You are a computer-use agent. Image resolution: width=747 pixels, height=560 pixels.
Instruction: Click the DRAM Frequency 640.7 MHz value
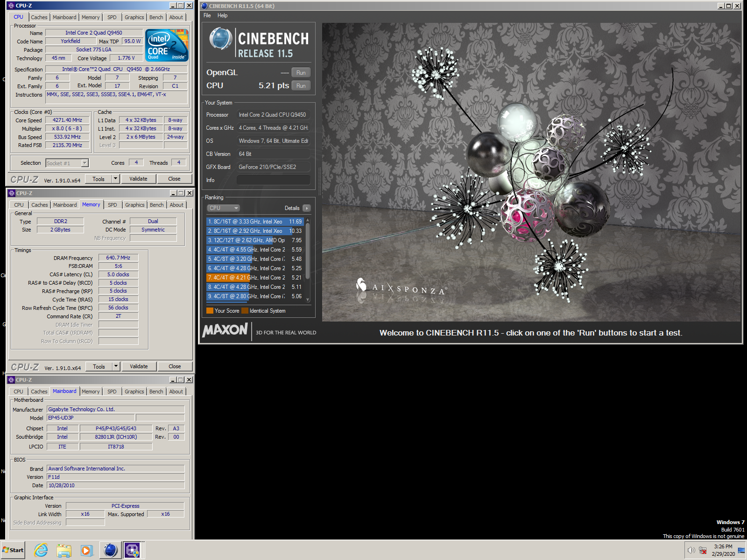(118, 258)
